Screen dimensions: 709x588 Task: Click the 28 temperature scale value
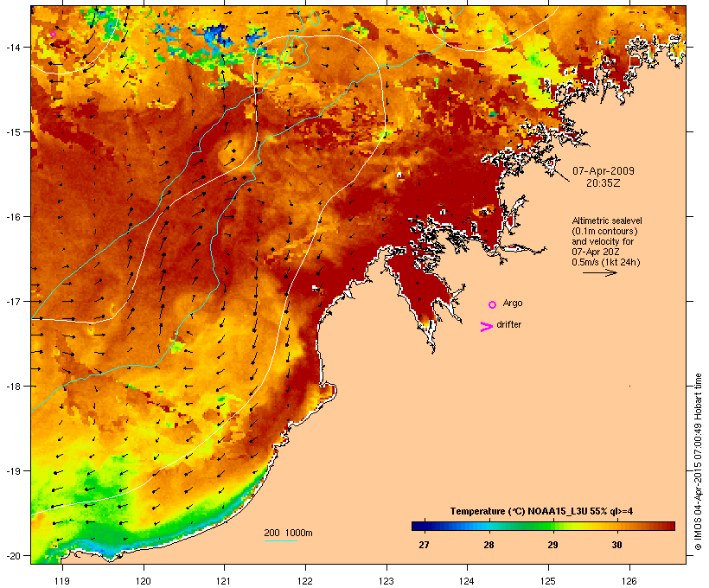(x=489, y=545)
